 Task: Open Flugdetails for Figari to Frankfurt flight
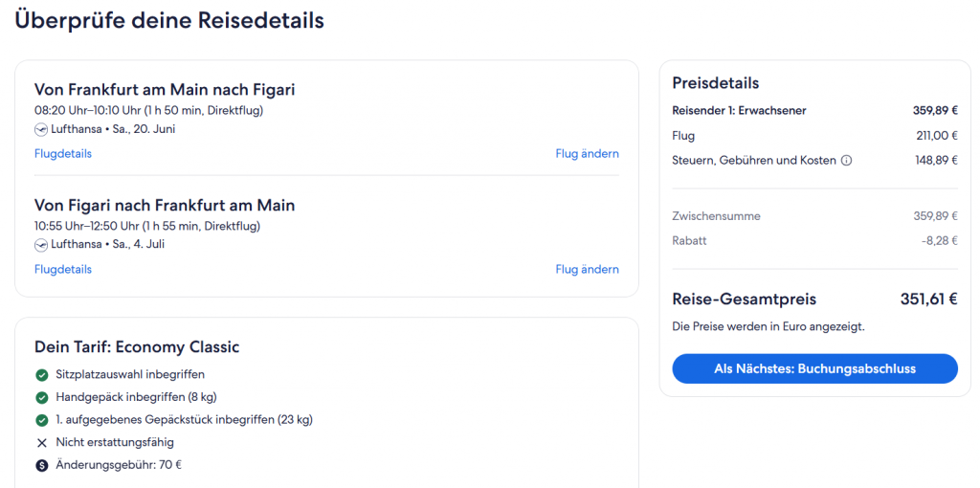tap(63, 270)
